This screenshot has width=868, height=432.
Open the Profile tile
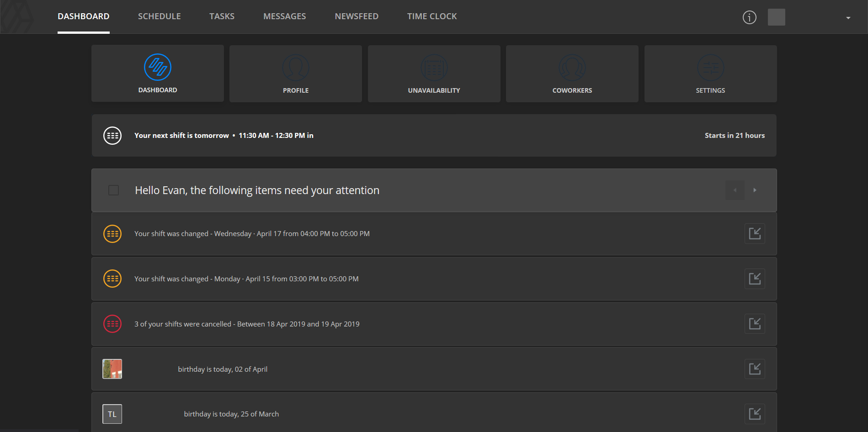tap(296, 74)
